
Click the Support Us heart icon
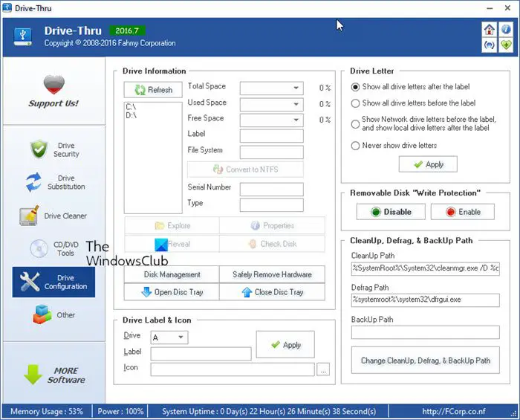point(53,85)
